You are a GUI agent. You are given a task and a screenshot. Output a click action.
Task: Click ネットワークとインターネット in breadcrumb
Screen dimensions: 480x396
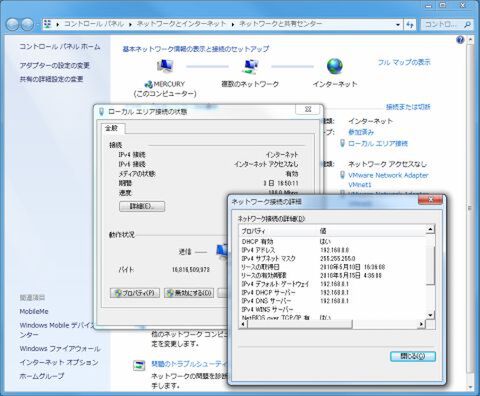tap(182, 24)
